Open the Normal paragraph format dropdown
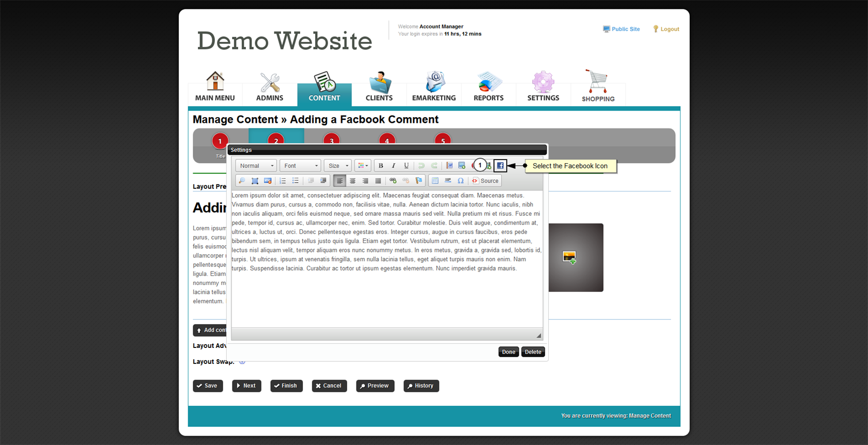Screen dimensions: 868x445 (256, 166)
